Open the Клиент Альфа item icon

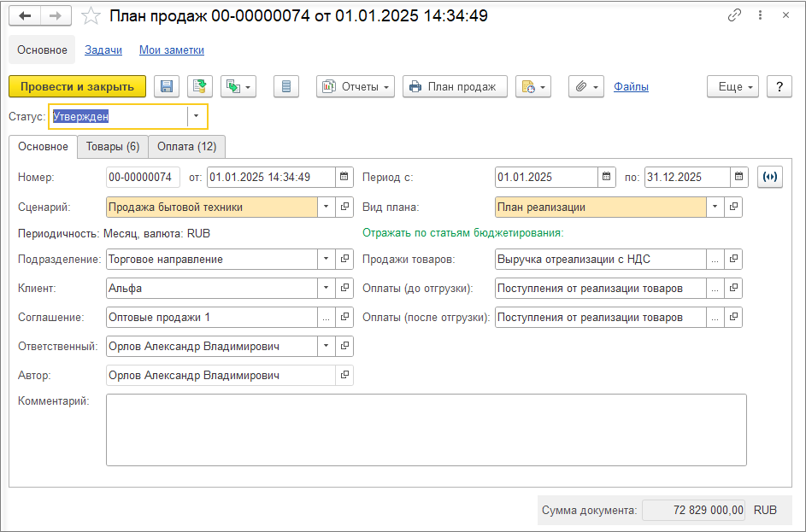point(344,288)
